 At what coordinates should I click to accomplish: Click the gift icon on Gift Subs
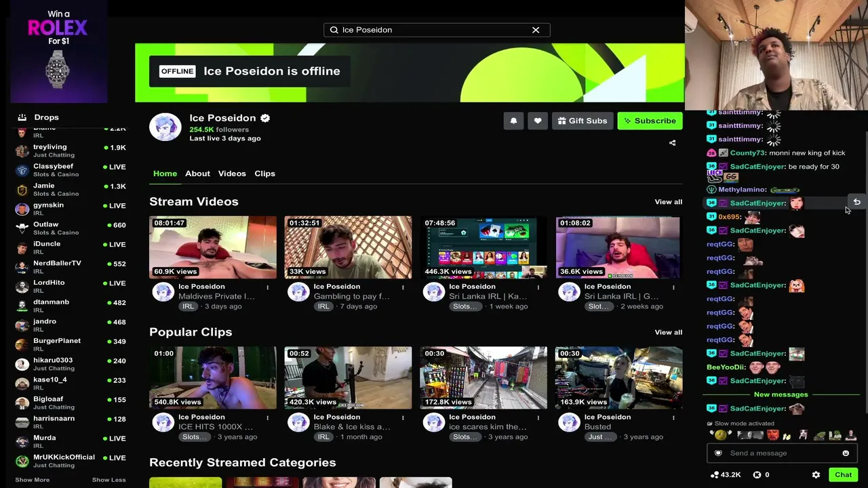coord(561,121)
